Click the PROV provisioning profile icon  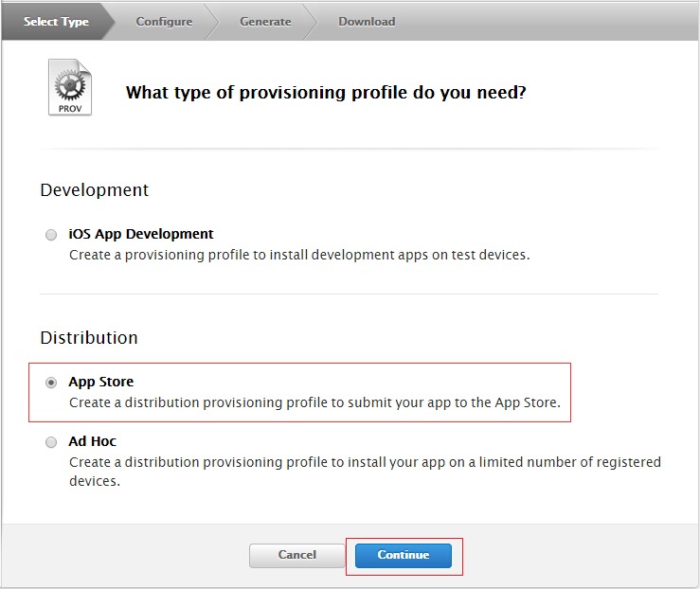point(70,87)
